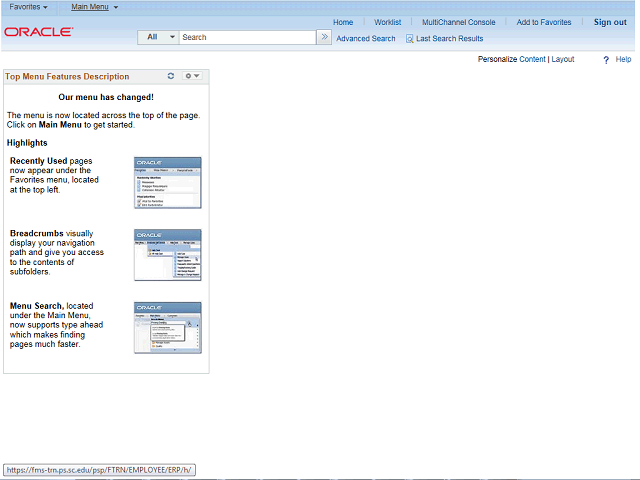Open the Favorites dropdown menu
Image resolution: width=640 pixels, height=480 pixels.
click(29, 7)
